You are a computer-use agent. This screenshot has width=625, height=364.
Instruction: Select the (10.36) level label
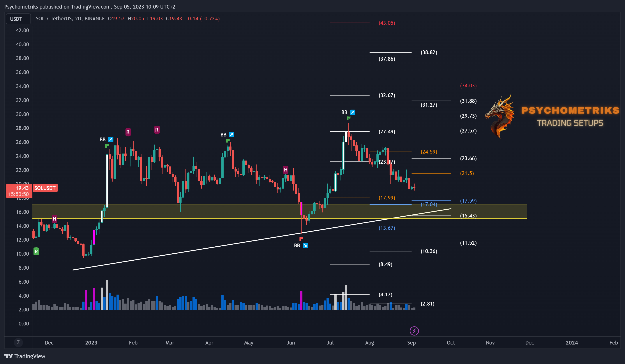point(429,251)
